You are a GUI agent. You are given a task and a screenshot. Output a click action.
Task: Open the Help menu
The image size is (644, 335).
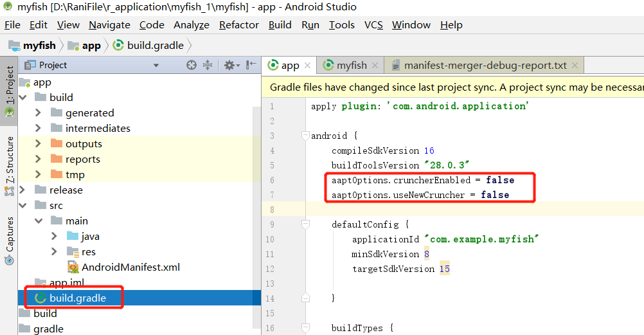(x=451, y=25)
